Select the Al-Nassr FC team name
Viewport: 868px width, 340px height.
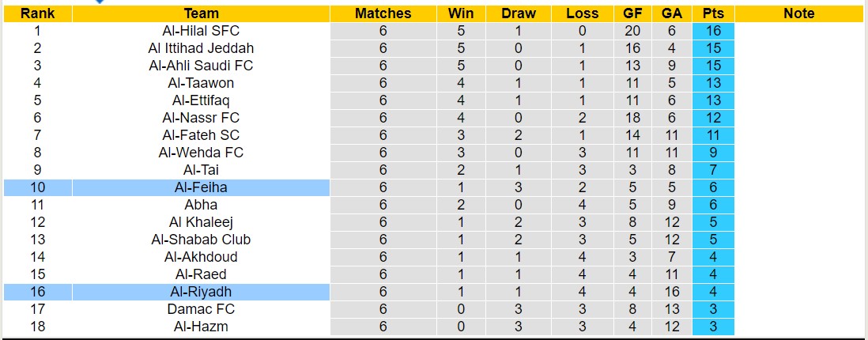point(201,118)
